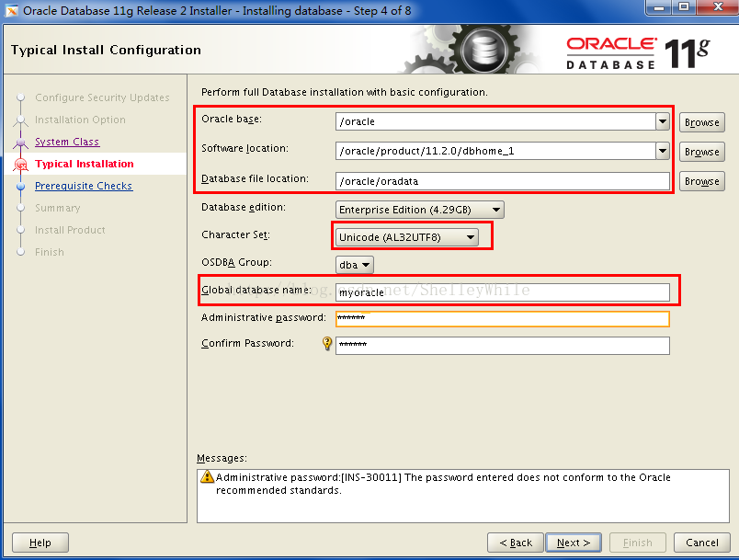Image resolution: width=739 pixels, height=560 pixels.
Task: Click the installer window icon in title bar
Action: point(11,10)
